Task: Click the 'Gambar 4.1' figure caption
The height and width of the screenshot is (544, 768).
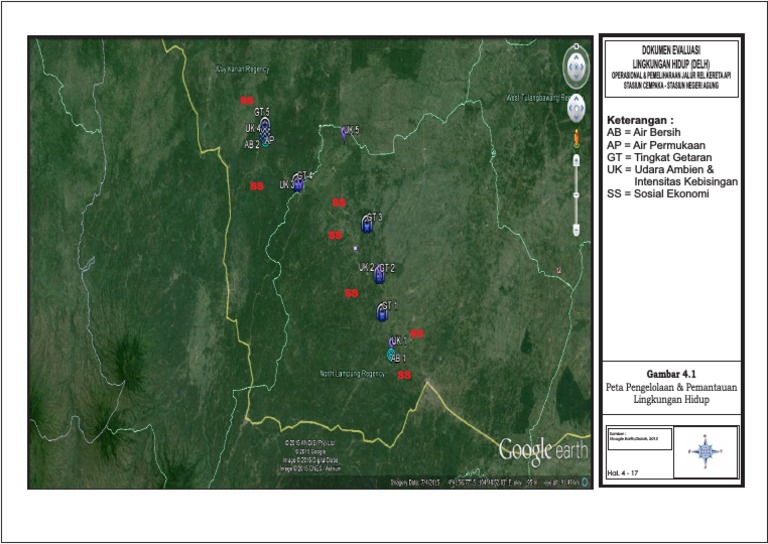Action: [671, 374]
